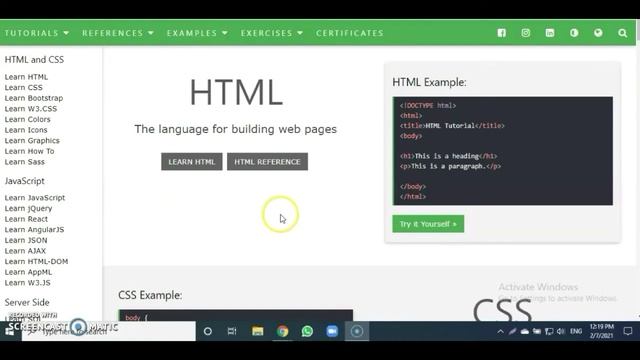Toggle dark mode contrast icon

(574, 33)
